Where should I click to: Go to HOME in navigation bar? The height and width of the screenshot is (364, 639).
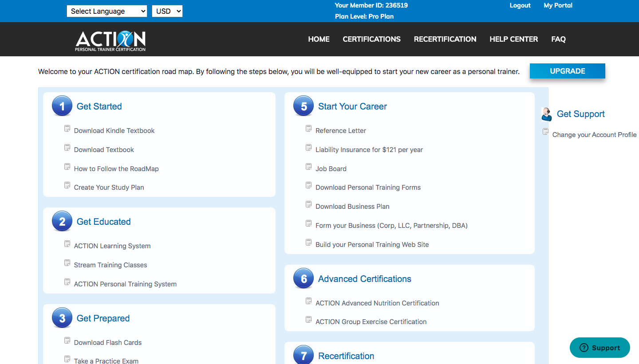[x=319, y=39]
